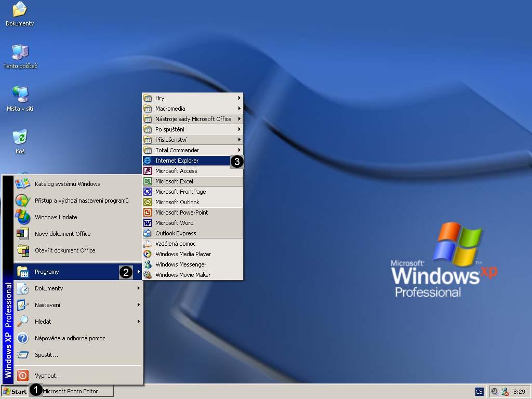The width and height of the screenshot is (532, 399).
Task: Click the Hledat magnifier icon
Action: 22,321
